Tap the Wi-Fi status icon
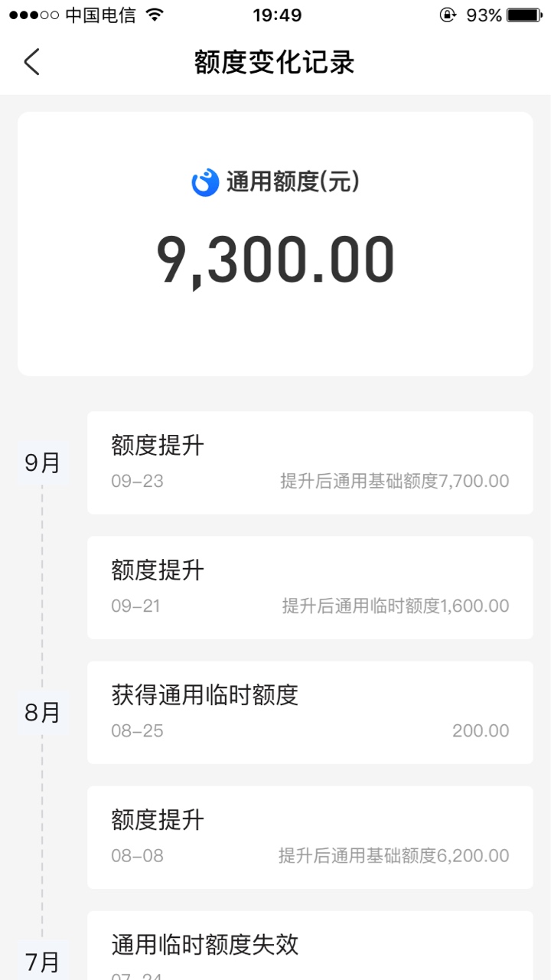 (155, 15)
